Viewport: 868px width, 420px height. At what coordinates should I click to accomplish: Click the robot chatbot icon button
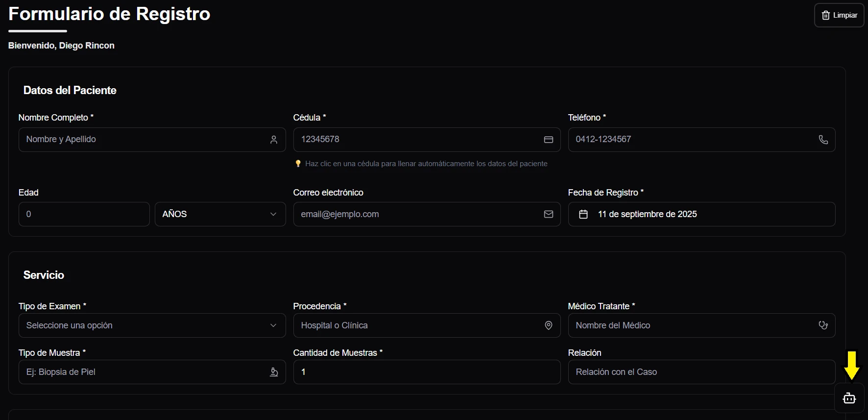click(x=849, y=398)
